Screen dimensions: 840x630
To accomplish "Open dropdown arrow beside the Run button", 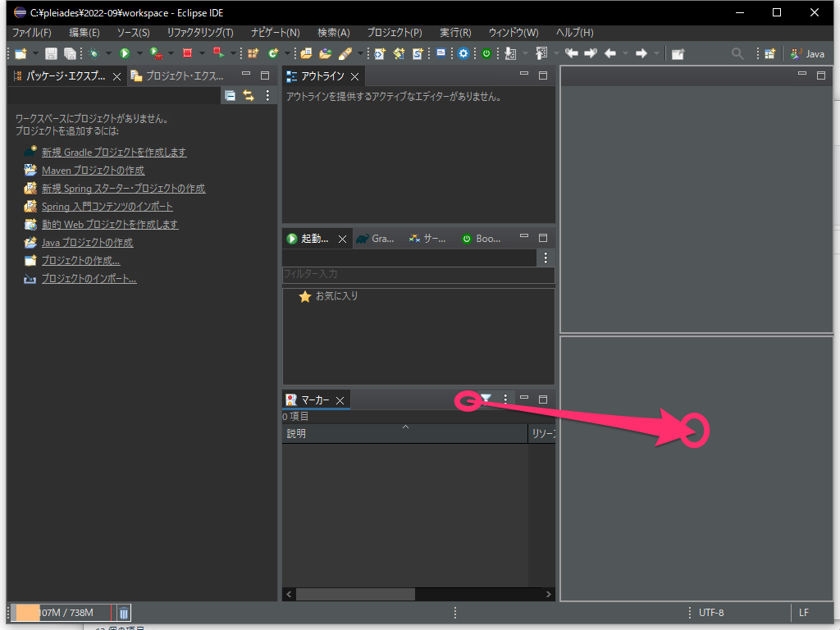I will 139,53.
